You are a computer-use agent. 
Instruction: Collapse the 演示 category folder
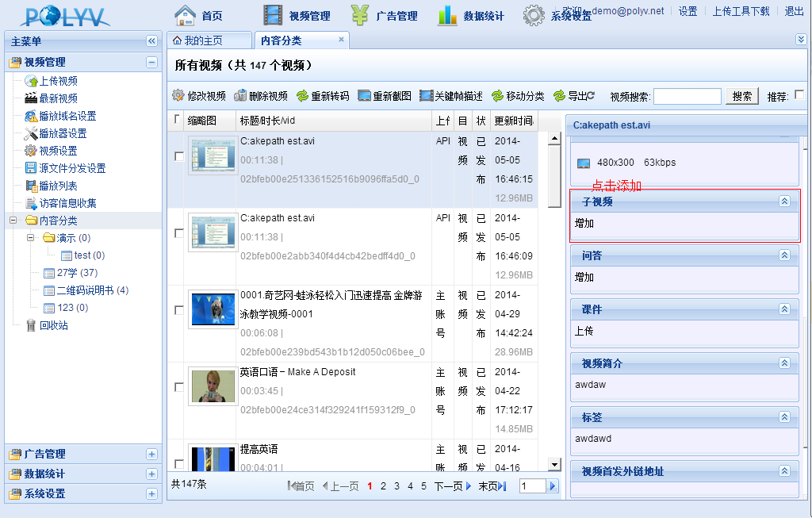coord(30,238)
